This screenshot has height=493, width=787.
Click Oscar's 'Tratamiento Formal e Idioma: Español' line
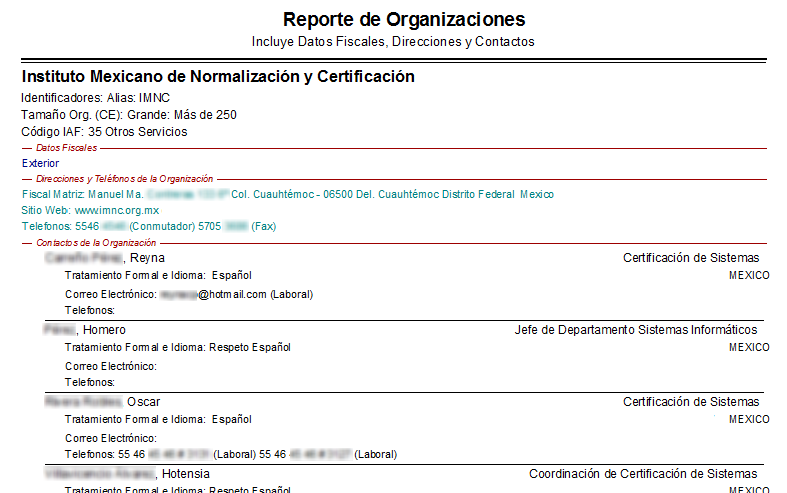pos(158,420)
